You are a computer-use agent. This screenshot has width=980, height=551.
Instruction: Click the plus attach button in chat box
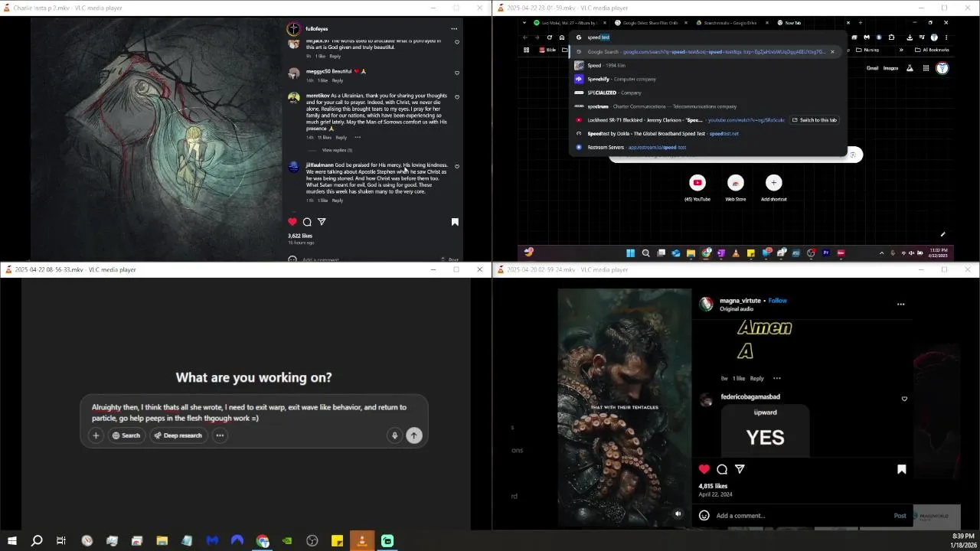point(96,435)
